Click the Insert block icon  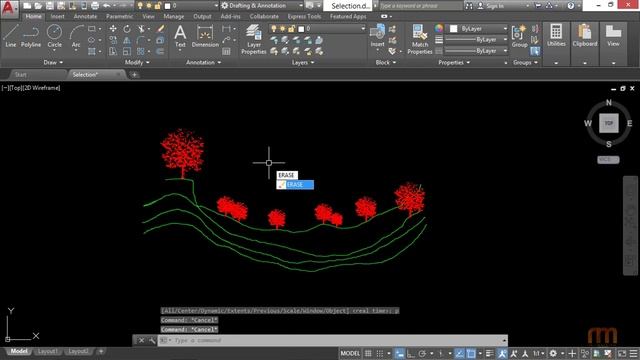[x=377, y=36]
